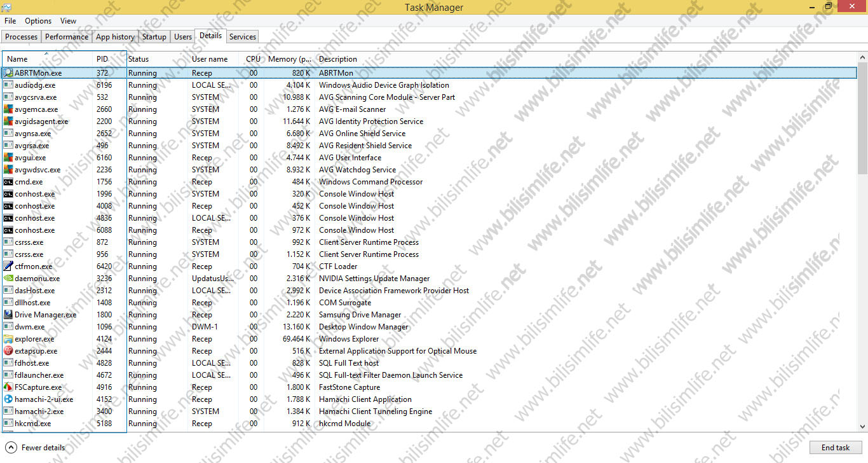Click the fdhost.exe process icon

pos(8,363)
